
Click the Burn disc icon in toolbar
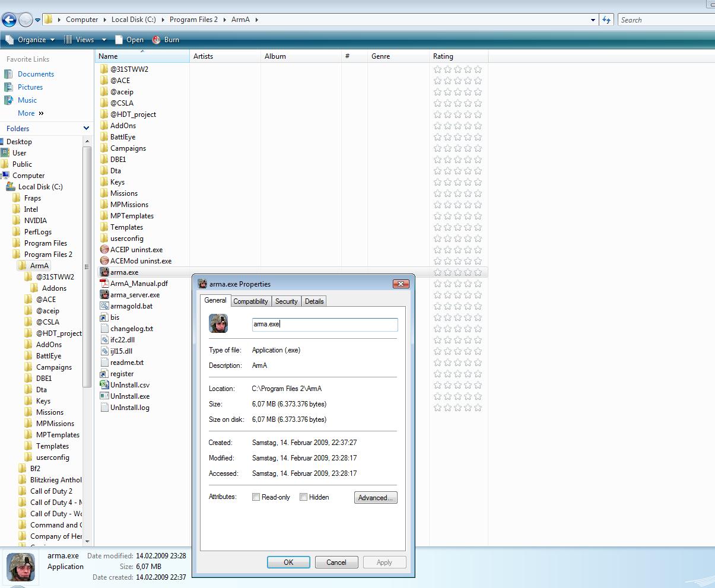click(x=157, y=40)
